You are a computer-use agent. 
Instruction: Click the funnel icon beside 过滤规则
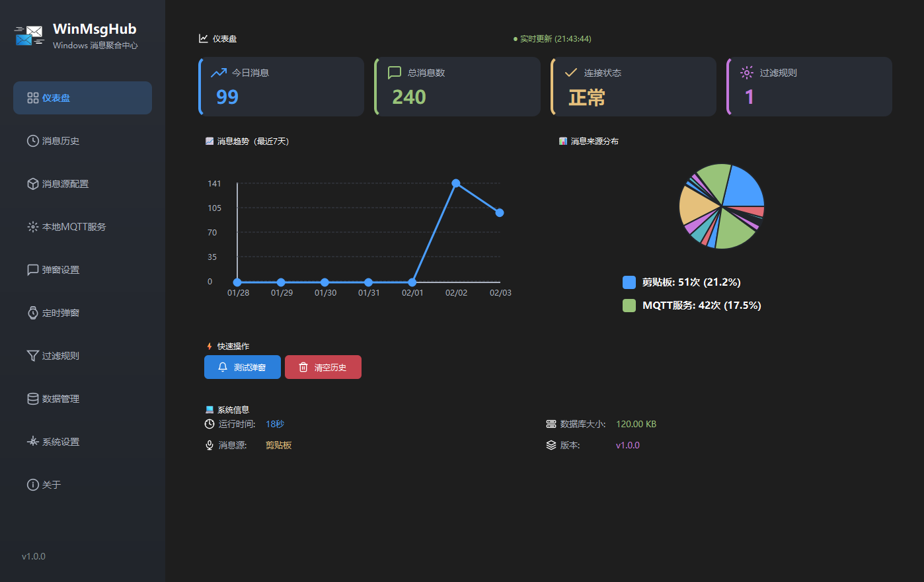point(32,356)
